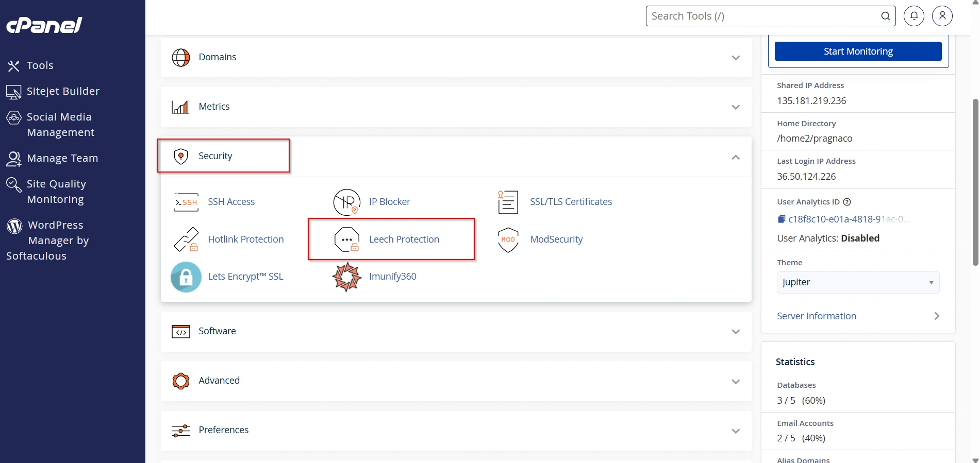Open IP Blocker link

390,202
